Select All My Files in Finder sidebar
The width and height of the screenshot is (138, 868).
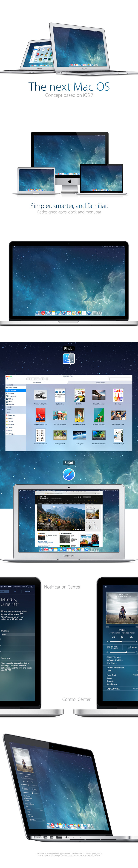[x=16, y=391]
